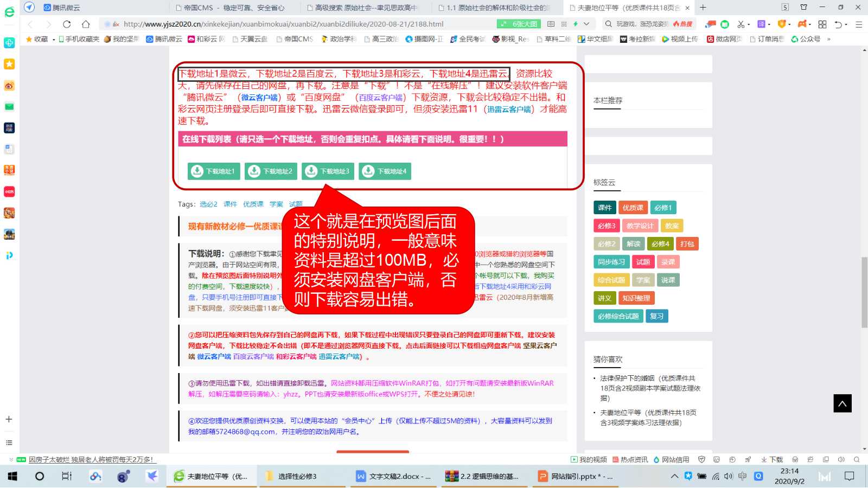
Task: Open dropdown arrow next to undo icon
Action: 846,24
